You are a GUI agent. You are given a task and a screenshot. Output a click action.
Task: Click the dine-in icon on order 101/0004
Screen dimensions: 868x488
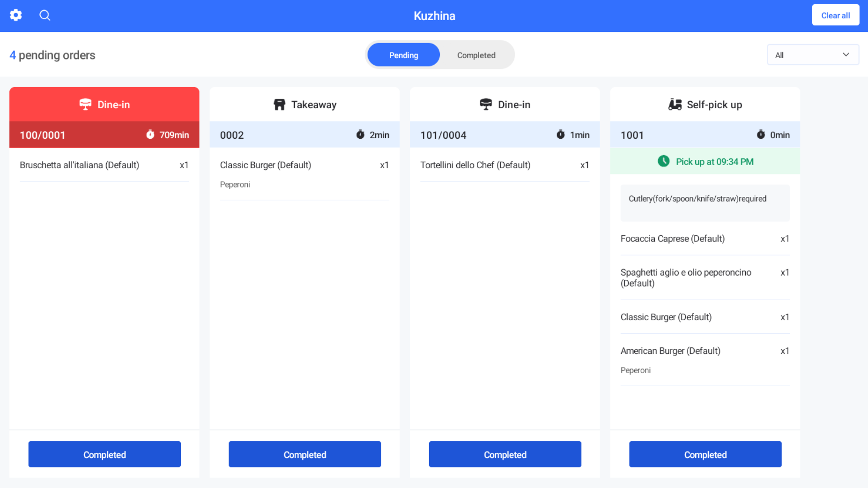click(486, 105)
